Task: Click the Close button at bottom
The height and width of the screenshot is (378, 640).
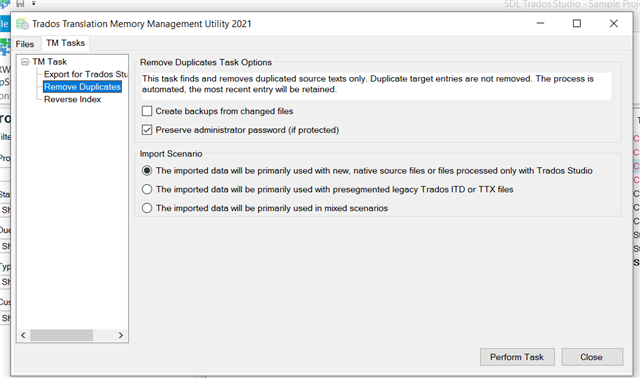Action: (x=592, y=357)
